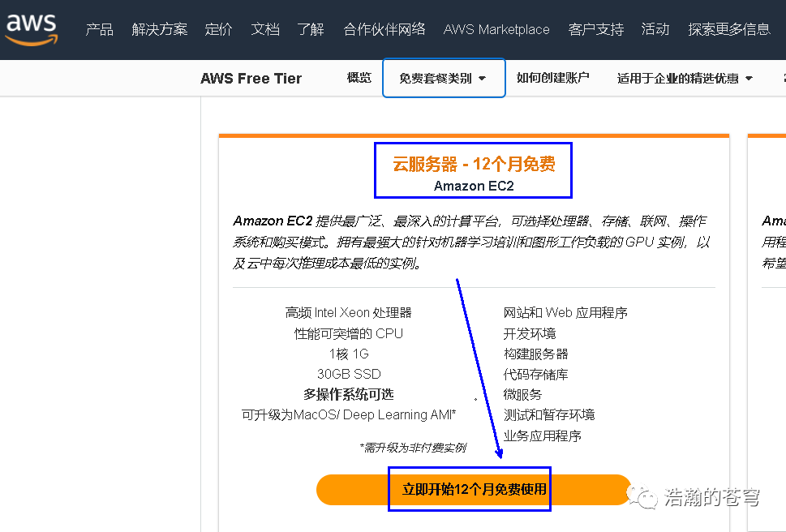Screen dimensions: 786x532
Task: Select the text 30GB SSD
Action: [348, 374]
